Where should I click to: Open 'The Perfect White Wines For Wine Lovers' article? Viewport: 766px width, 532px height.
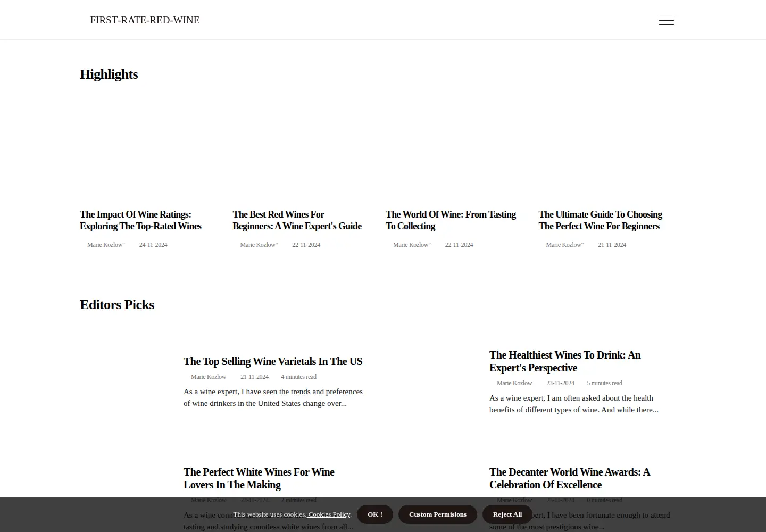pos(259,478)
